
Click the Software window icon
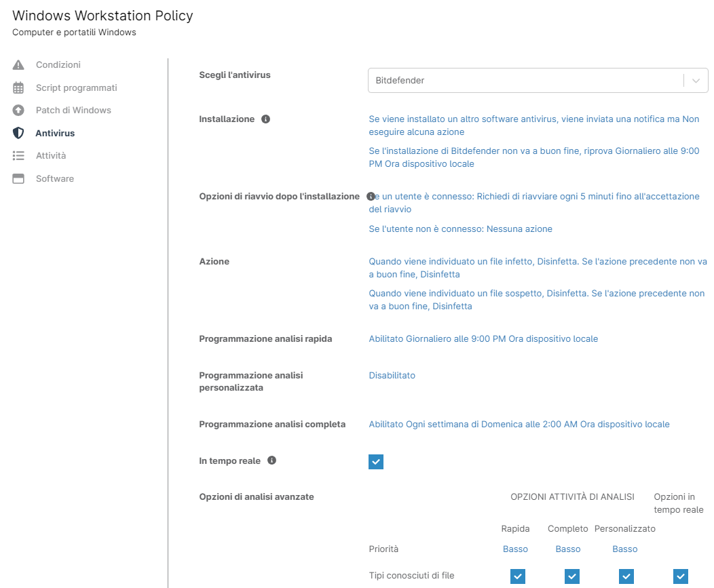[18, 179]
